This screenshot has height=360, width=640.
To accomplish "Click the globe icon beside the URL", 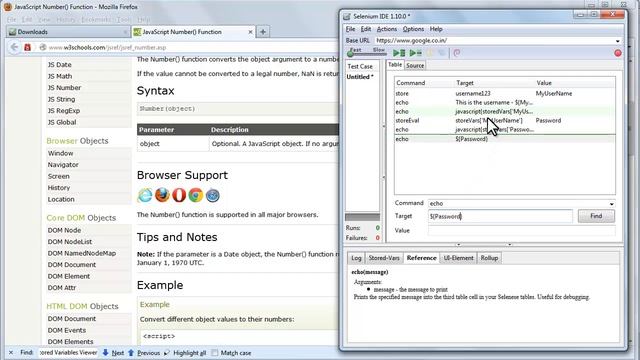I will [42, 47].
